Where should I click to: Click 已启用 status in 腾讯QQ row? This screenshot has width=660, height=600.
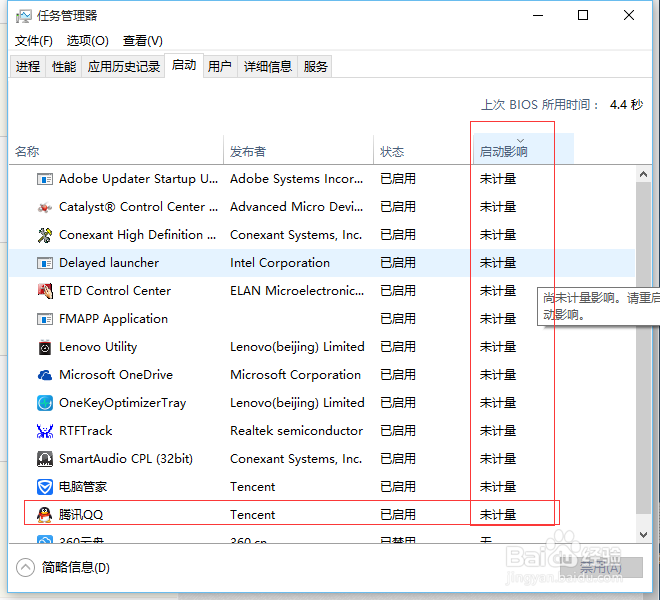(x=398, y=515)
